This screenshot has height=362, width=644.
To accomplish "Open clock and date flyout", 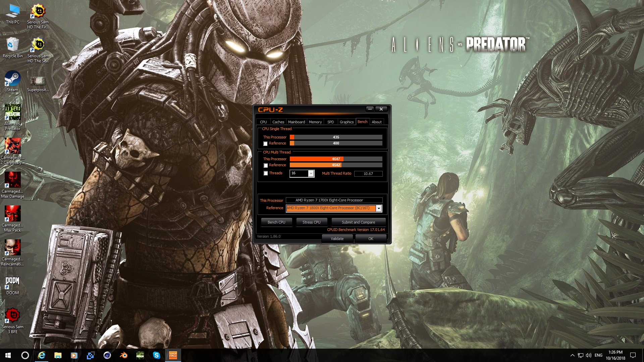I will pyautogui.click(x=615, y=355).
